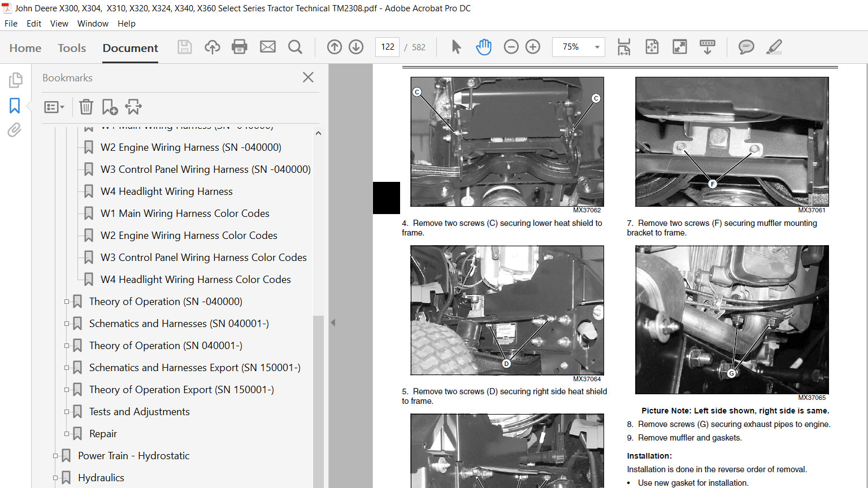
Task: Expand Theory of Operation (SN 040001-) bookmark
Action: pyautogui.click(x=67, y=346)
